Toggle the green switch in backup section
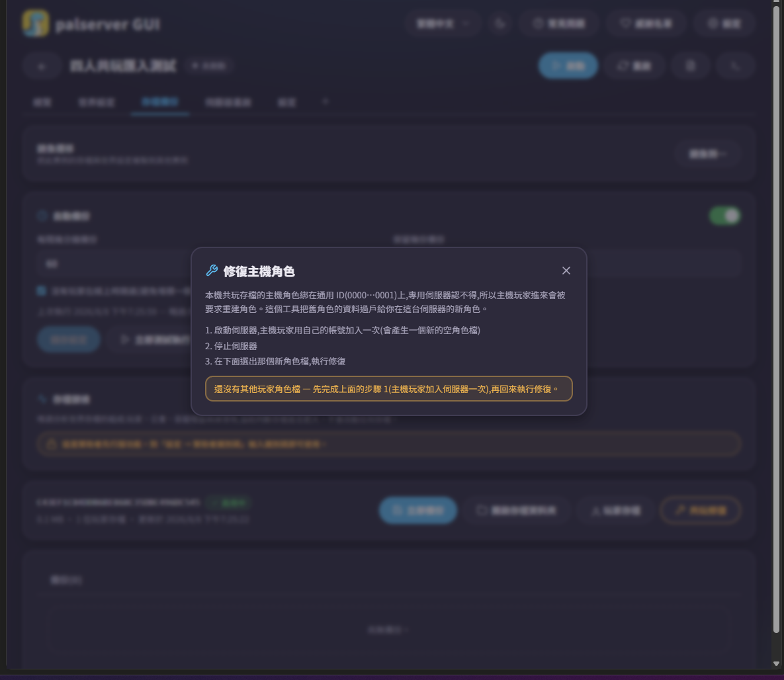This screenshot has height=680, width=784. (724, 216)
